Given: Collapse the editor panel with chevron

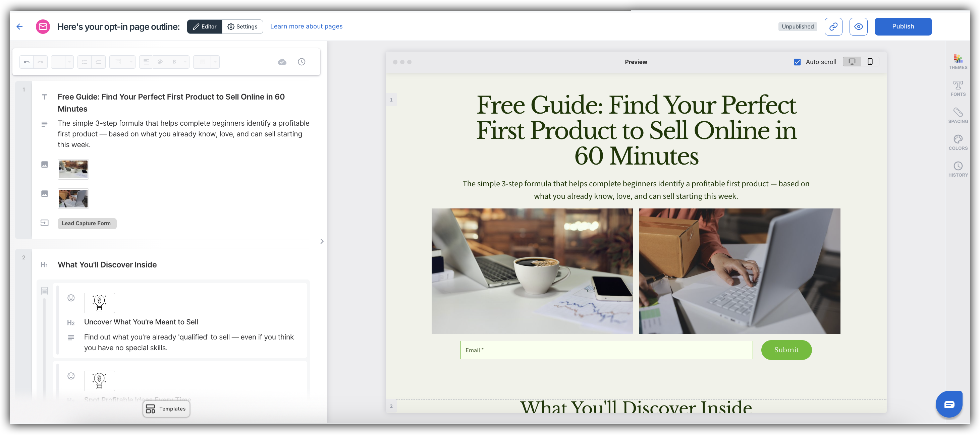Looking at the screenshot, I should 322,241.
